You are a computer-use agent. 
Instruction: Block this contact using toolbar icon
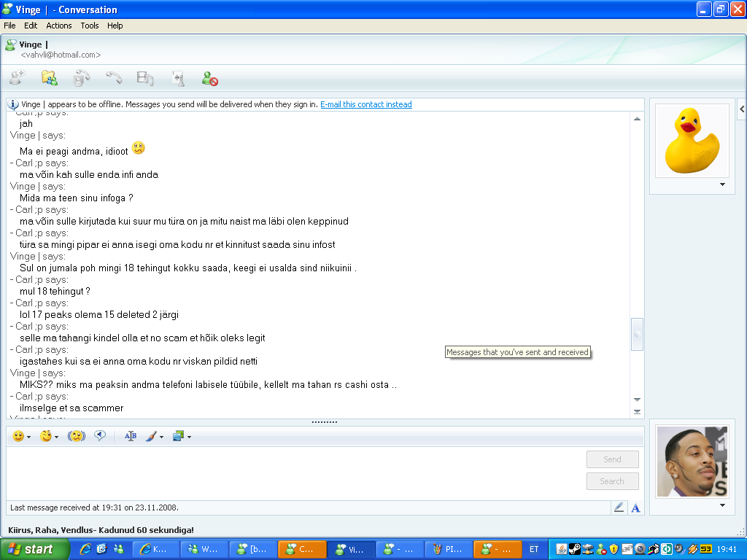click(210, 78)
